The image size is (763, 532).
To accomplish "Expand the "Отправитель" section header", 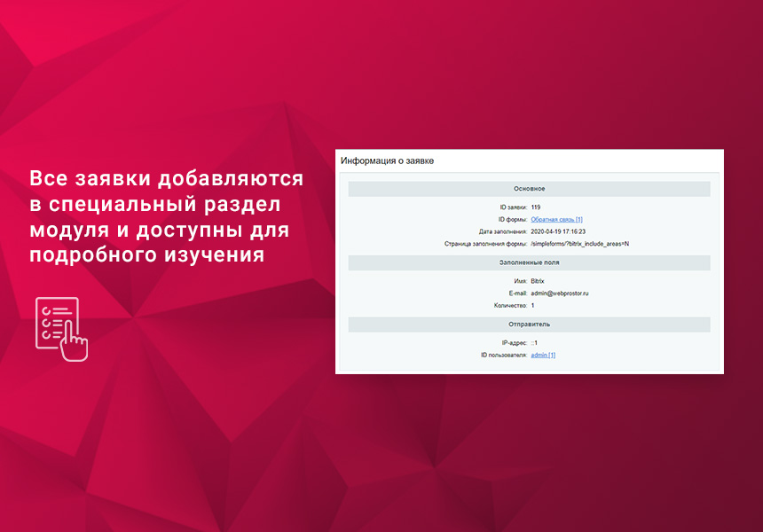I will 528,325.
